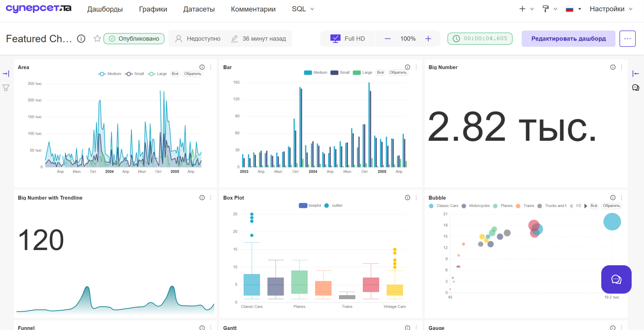Collapse right panel arrow icon
The height and width of the screenshot is (330, 644).
(635, 74)
